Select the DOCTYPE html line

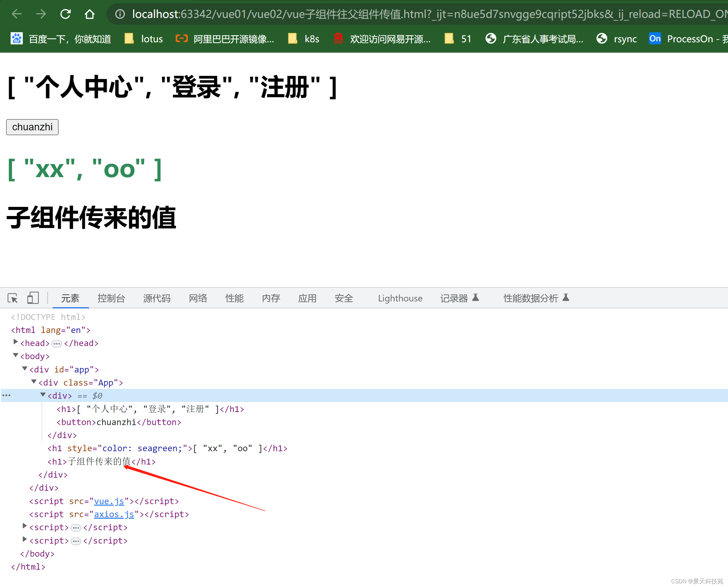(x=48, y=317)
